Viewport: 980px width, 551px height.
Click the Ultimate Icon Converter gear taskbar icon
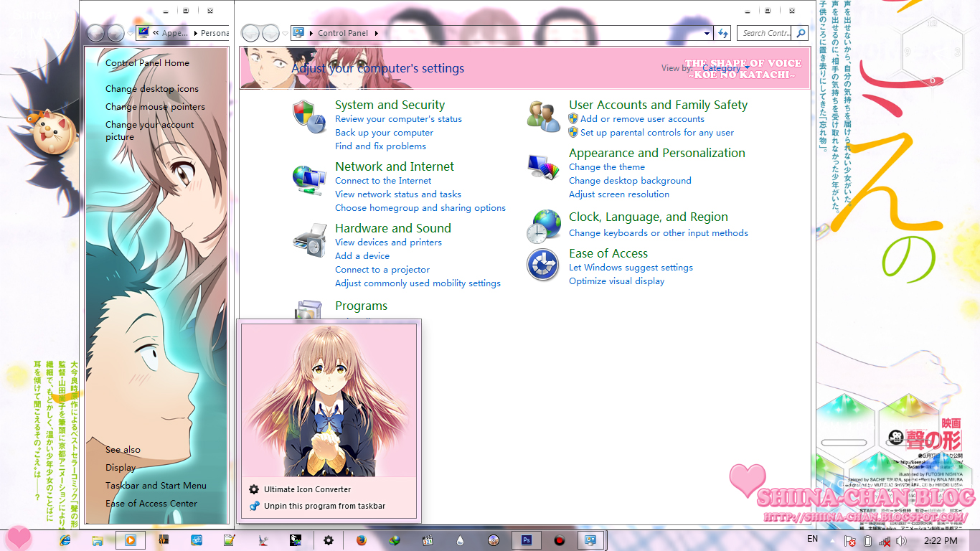coord(329,540)
